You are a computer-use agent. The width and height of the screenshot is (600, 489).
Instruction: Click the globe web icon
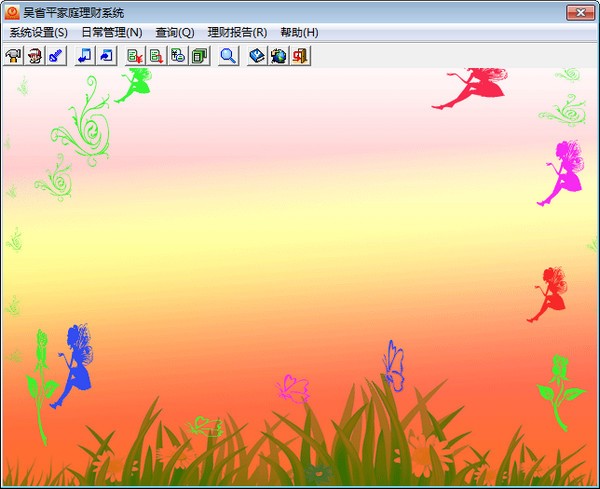click(279, 56)
